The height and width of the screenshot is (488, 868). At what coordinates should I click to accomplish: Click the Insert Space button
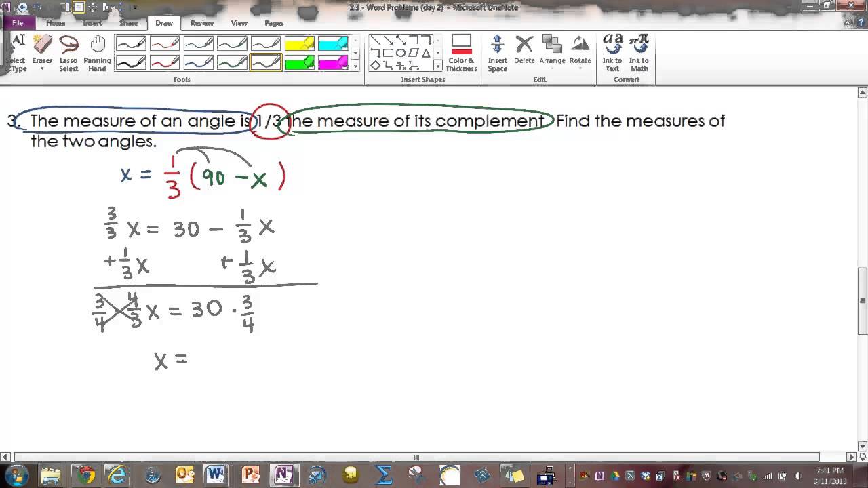497,53
